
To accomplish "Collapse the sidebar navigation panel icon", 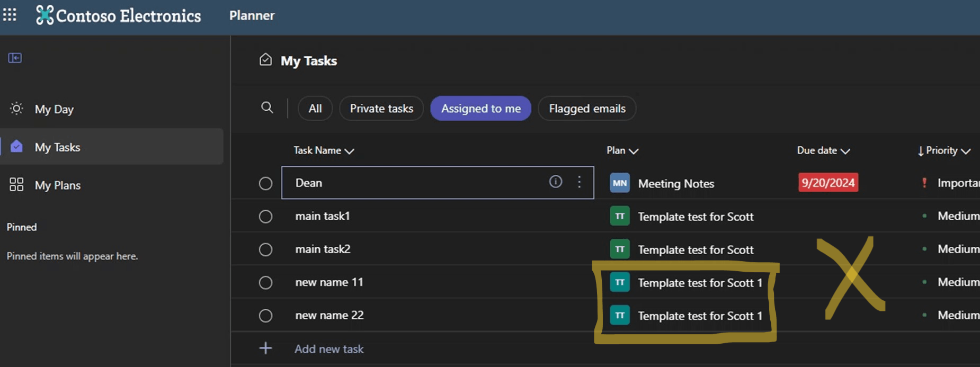I will (15, 58).
